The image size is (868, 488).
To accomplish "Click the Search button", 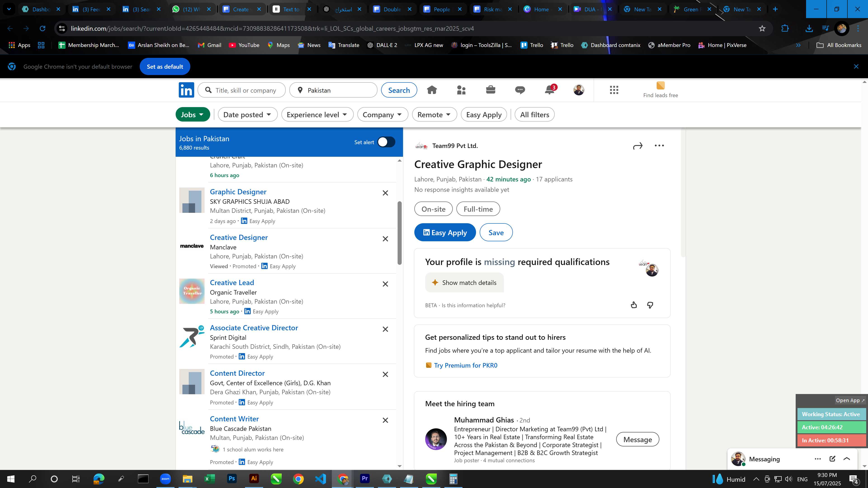I will pyautogui.click(x=399, y=90).
